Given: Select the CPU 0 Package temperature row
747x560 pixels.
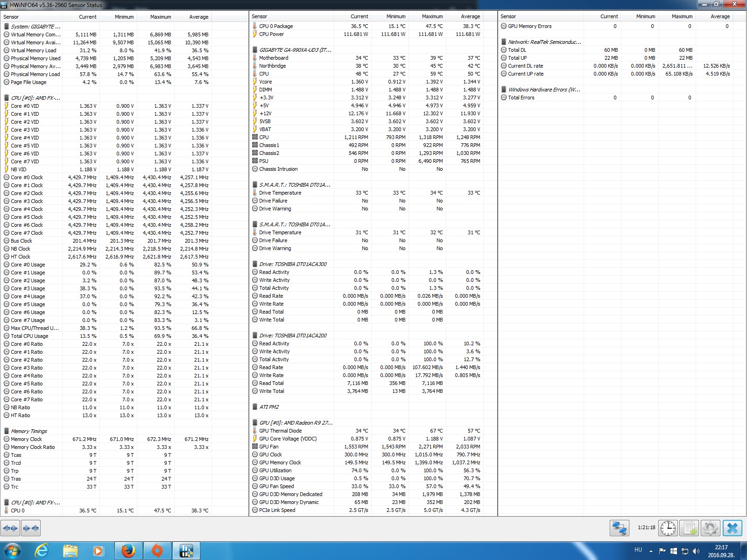Looking at the screenshot, I should 373,26.
